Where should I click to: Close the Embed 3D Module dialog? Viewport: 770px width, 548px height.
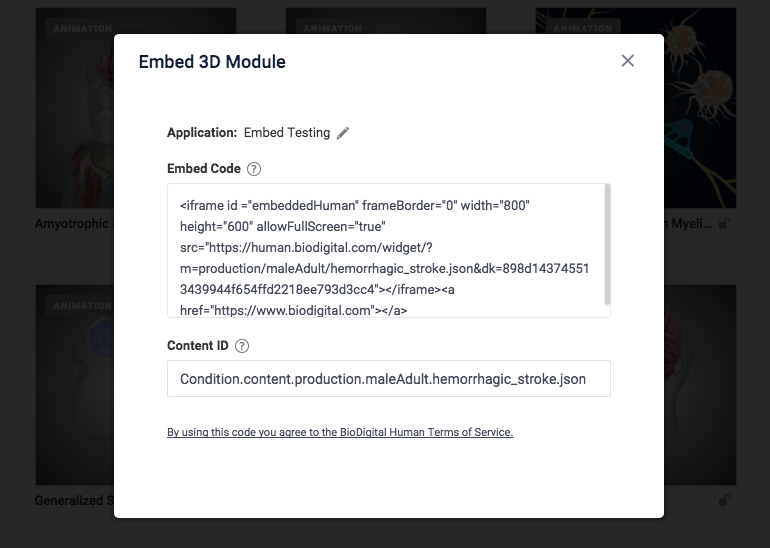pos(628,61)
